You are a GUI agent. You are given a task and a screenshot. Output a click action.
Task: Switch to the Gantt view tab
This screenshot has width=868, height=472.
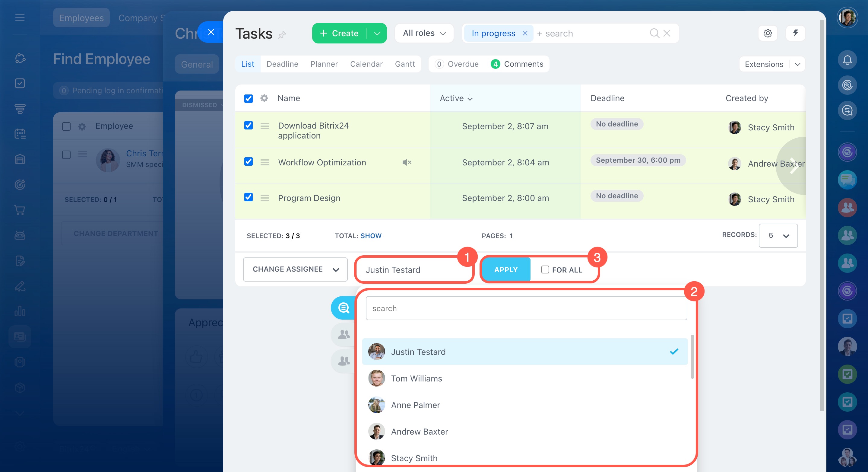click(405, 64)
